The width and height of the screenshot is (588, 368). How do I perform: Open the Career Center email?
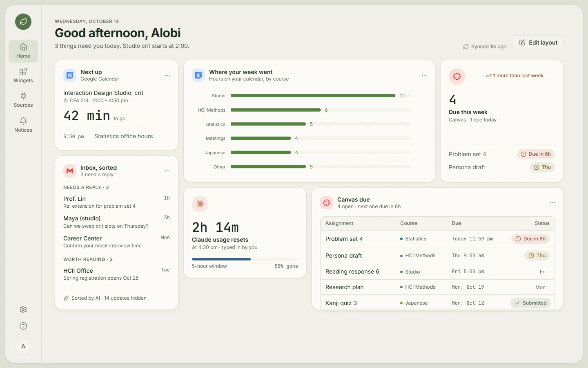pos(116,242)
